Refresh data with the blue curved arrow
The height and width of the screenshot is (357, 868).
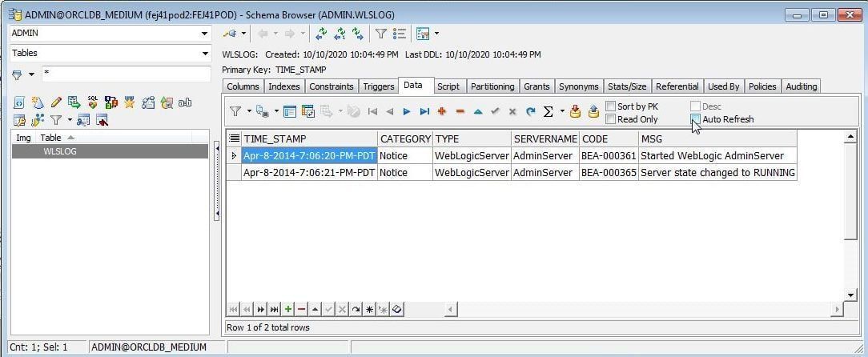[x=530, y=112]
